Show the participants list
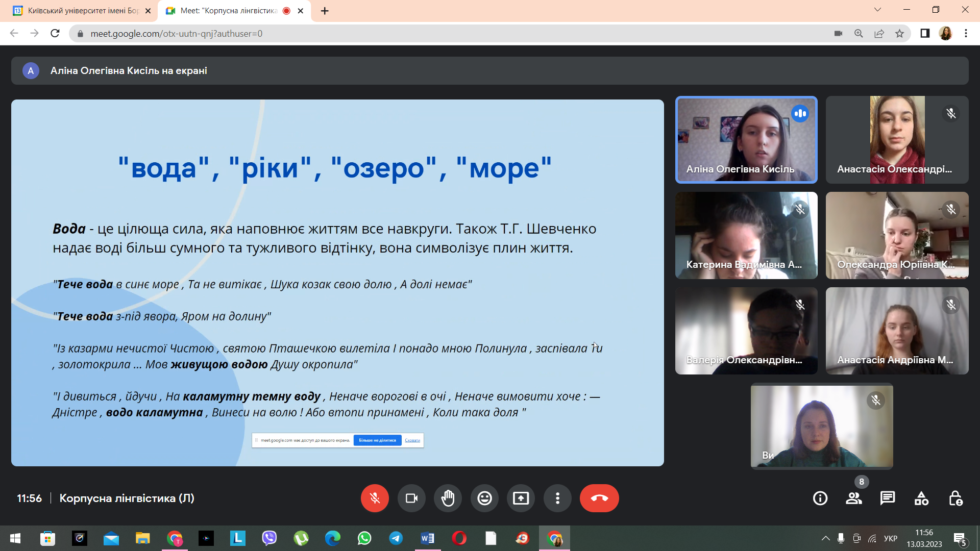Viewport: 980px width, 551px height. 853,498
